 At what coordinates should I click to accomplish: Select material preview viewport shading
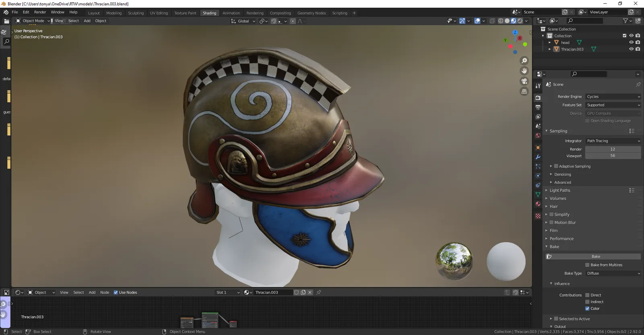514,21
